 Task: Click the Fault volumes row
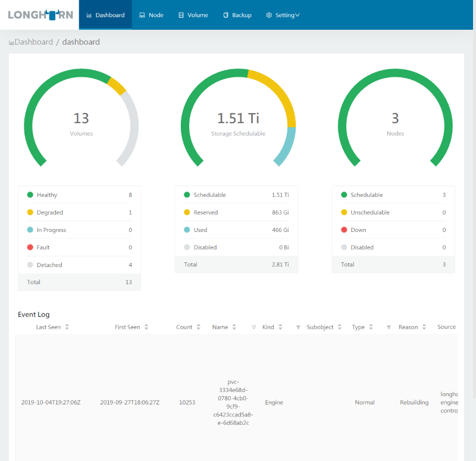(x=80, y=247)
